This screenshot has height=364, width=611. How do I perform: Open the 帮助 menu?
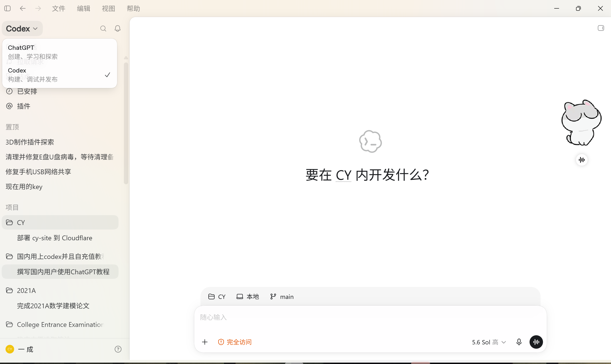(x=133, y=9)
